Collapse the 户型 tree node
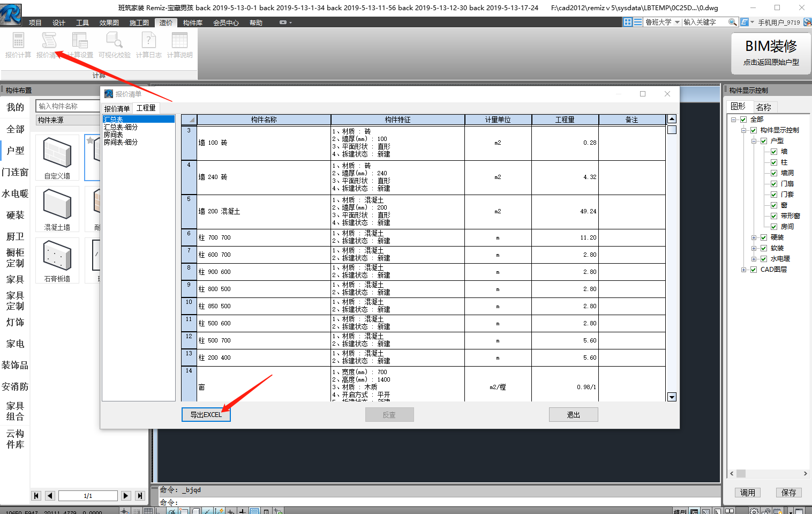 click(x=754, y=141)
